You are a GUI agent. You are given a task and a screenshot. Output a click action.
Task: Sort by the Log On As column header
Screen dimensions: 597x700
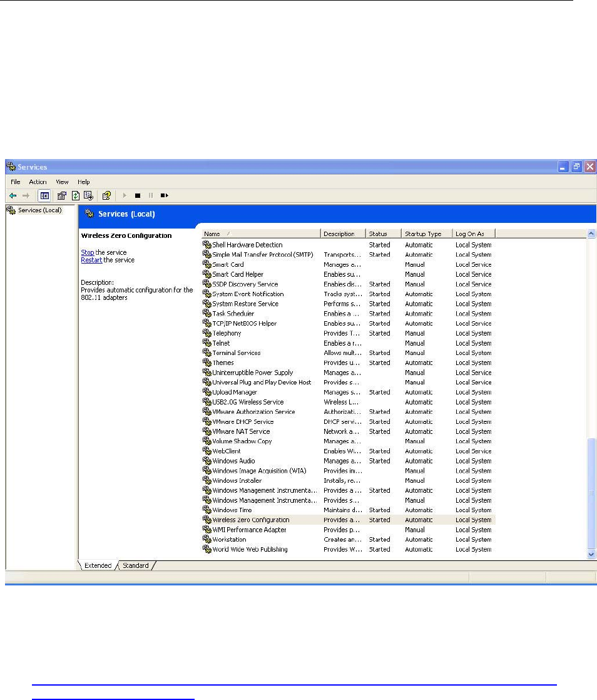point(474,234)
